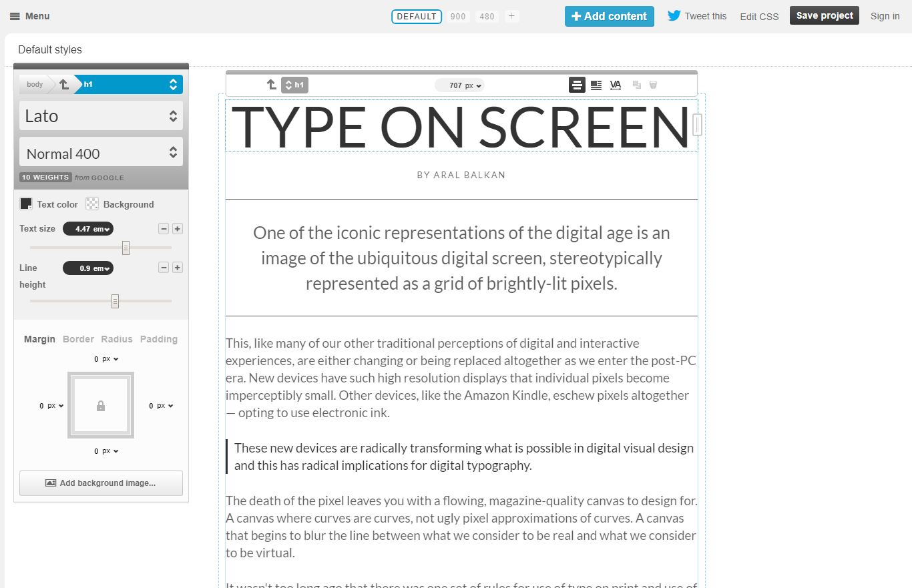Click the Default styles label
This screenshot has height=588, width=912.
50,49
